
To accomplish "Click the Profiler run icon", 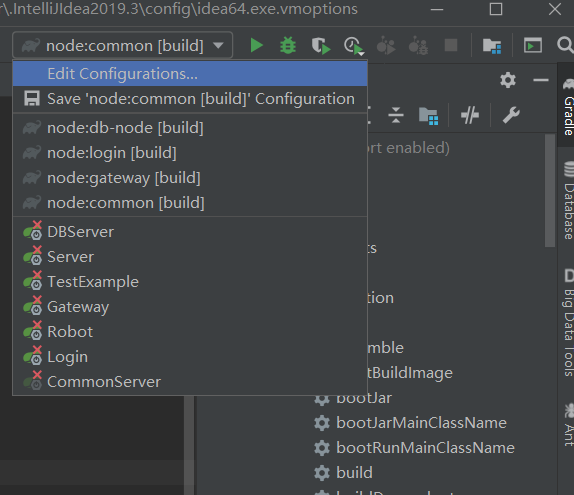I will click(x=354, y=46).
